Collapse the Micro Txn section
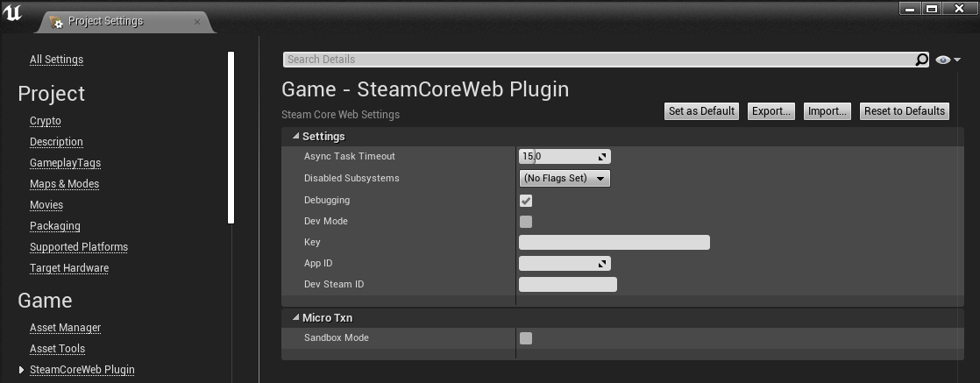 click(x=295, y=317)
